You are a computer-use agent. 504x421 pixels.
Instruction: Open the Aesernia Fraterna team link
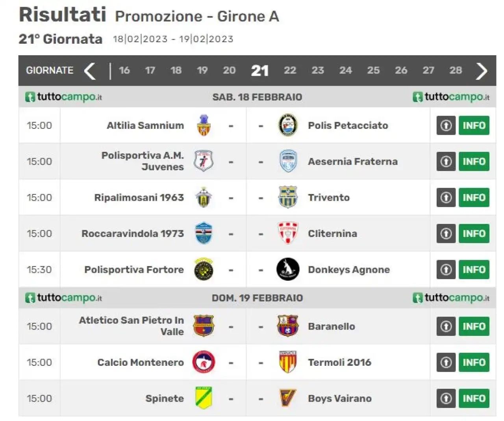pos(352,161)
